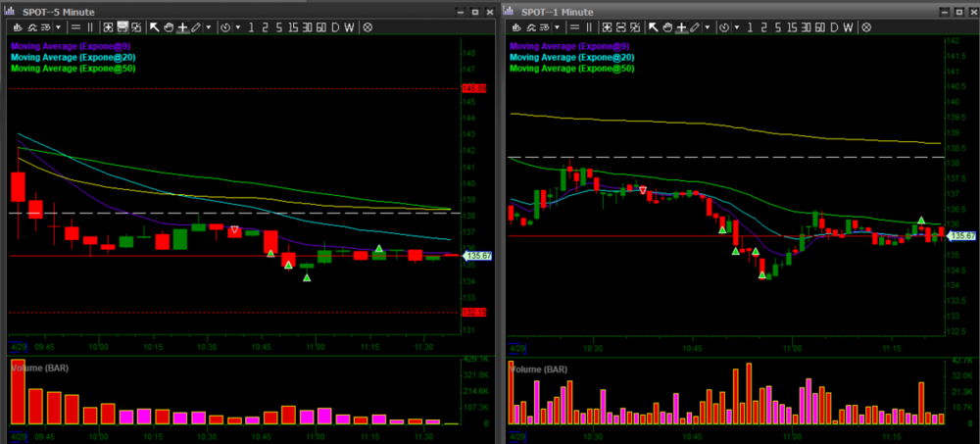Select the arrow pointer tool in 5 Minute chart
The height and width of the screenshot is (444, 980).
pyautogui.click(x=155, y=27)
